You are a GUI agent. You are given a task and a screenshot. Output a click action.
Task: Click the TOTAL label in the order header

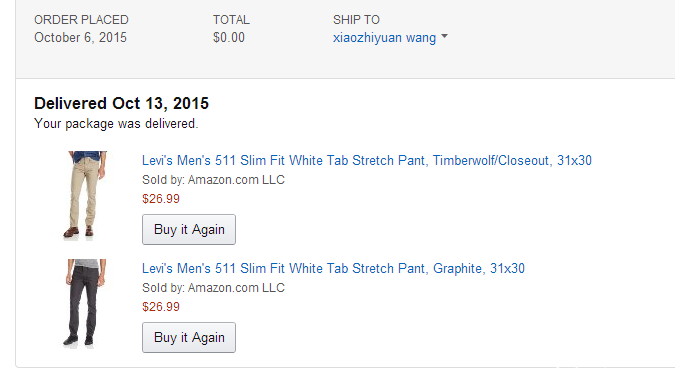(x=231, y=20)
